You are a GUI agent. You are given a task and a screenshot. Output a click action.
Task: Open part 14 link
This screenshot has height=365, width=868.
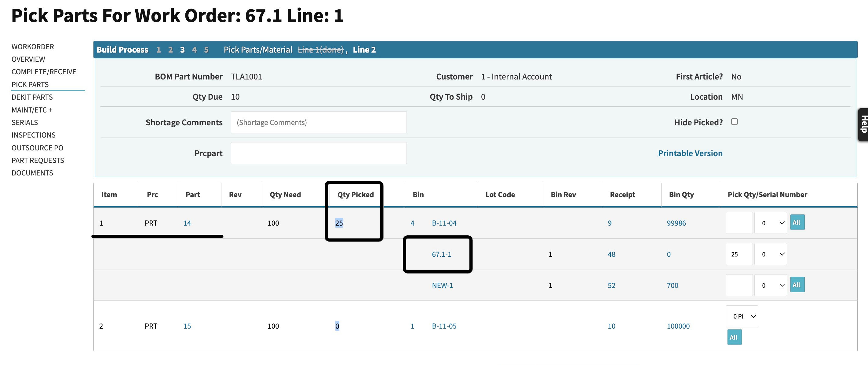[x=187, y=223]
